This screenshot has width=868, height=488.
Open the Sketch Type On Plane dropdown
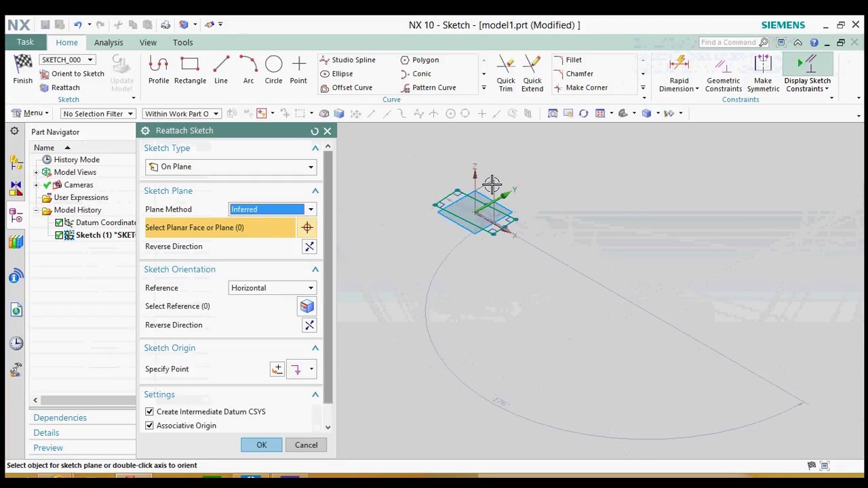click(231, 167)
